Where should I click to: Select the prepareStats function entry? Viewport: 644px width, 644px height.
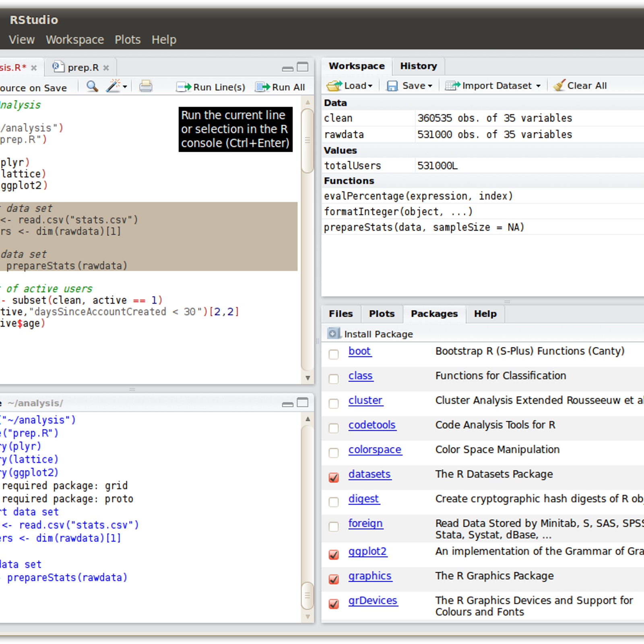(483, 227)
